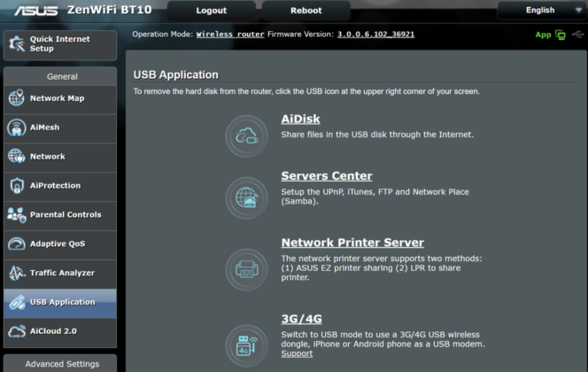Click the AiCloud 2.0 cloud icon
Viewport: 588px width, 372px height.
click(x=17, y=331)
